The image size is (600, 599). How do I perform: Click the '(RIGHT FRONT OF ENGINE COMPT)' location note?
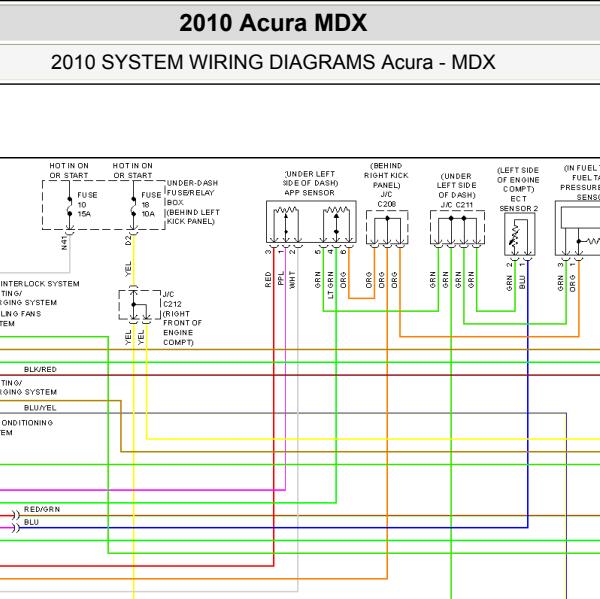pyautogui.click(x=182, y=328)
